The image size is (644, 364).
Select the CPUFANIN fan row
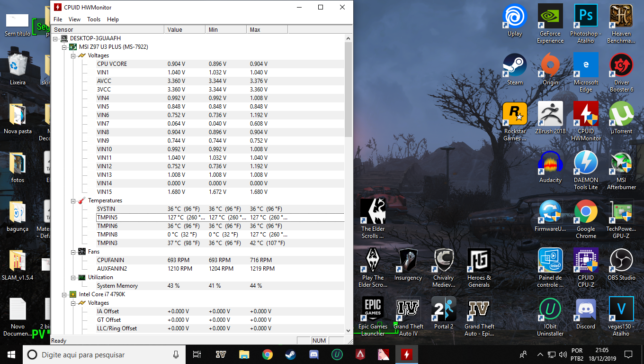220,260
